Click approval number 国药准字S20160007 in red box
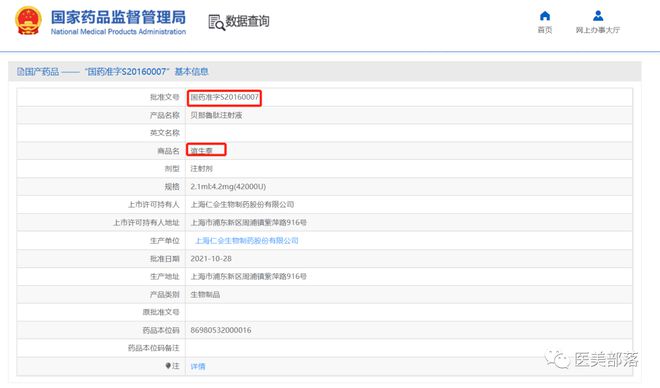 pyautogui.click(x=224, y=97)
